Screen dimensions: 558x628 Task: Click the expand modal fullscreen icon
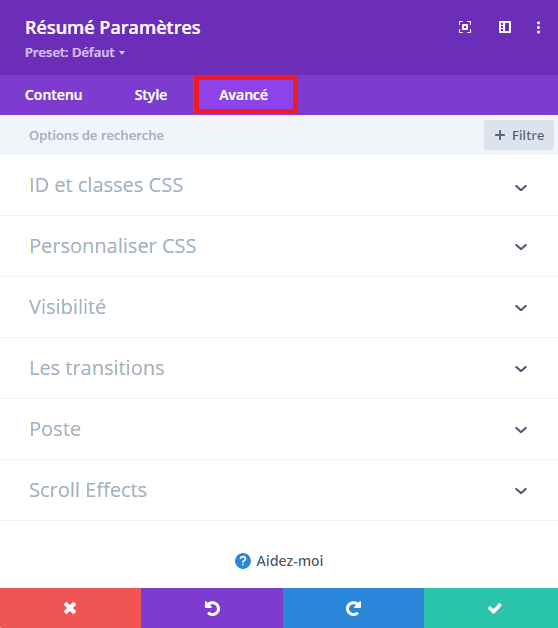coord(465,27)
